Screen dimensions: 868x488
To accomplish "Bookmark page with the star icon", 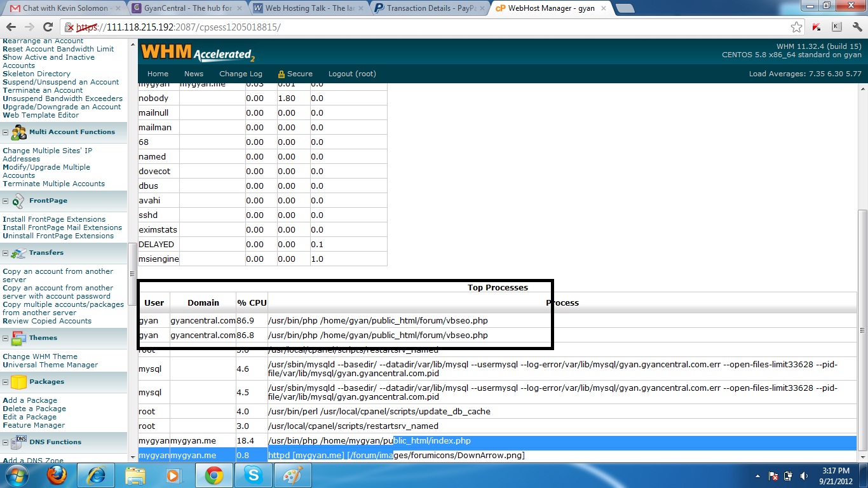I will pyautogui.click(x=796, y=27).
